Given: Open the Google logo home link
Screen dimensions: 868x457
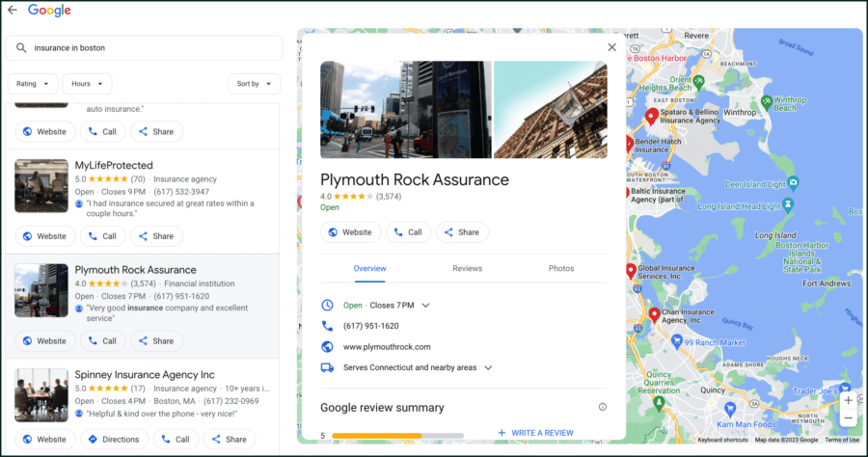Looking at the screenshot, I should point(49,11).
